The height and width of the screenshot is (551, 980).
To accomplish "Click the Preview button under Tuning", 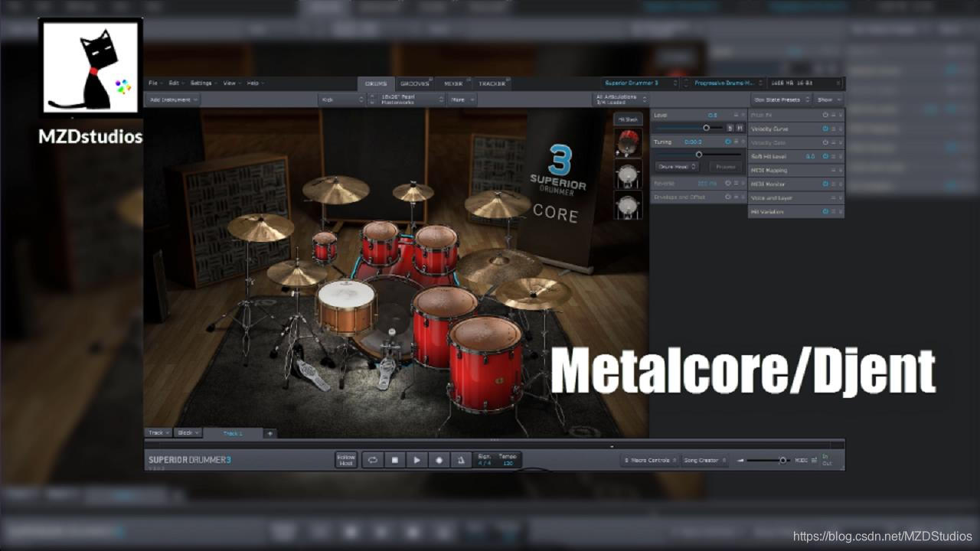I will click(x=725, y=166).
